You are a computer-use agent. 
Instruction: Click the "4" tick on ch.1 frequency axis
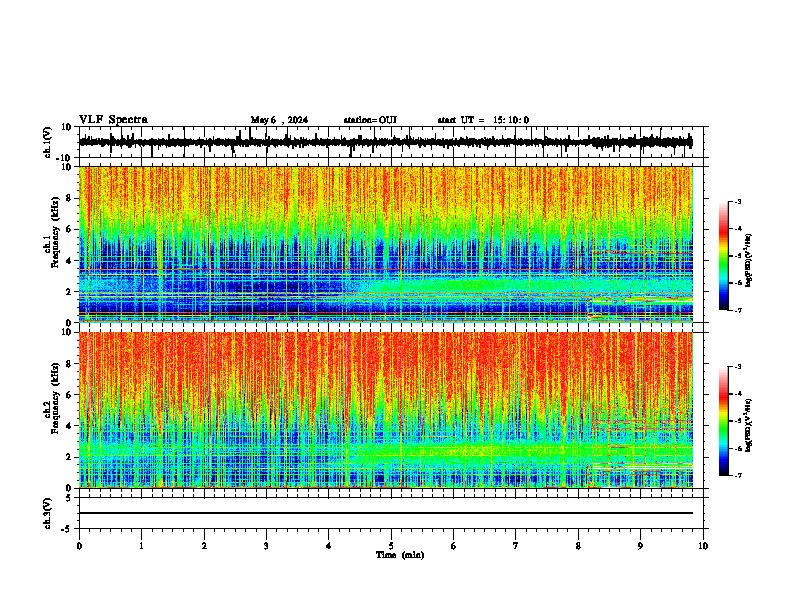pos(70,261)
